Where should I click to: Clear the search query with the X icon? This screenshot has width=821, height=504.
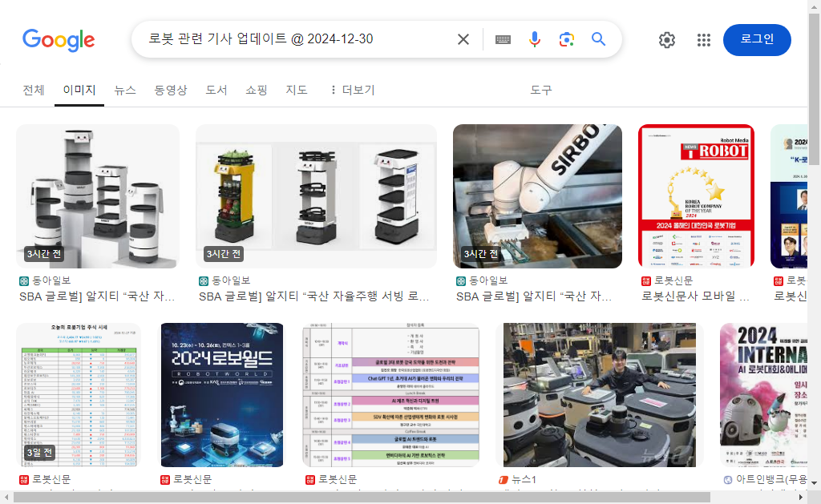point(463,39)
